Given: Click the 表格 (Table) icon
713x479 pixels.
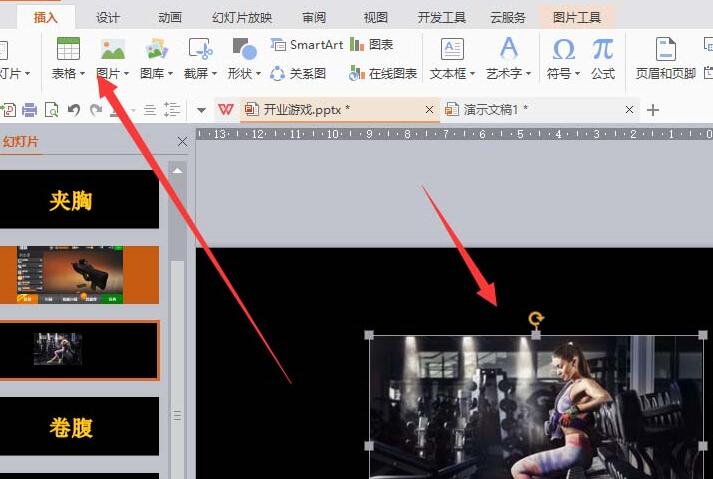Looking at the screenshot, I should (68, 49).
